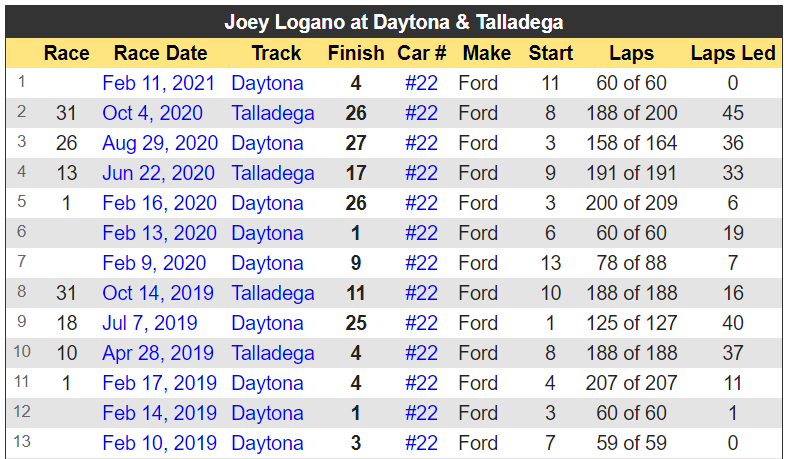Image resolution: width=790 pixels, height=459 pixels.
Task: Click the Oct 4, 2020 race date
Action: [x=152, y=113]
